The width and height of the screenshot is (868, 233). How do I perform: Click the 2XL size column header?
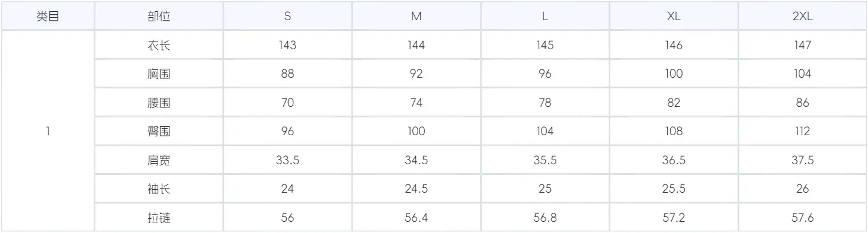[x=802, y=17]
